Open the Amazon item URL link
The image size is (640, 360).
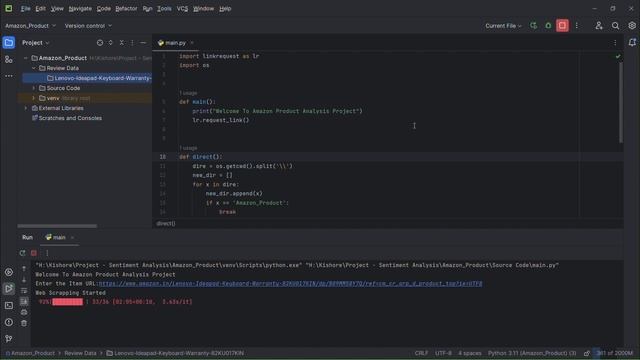click(x=290, y=284)
